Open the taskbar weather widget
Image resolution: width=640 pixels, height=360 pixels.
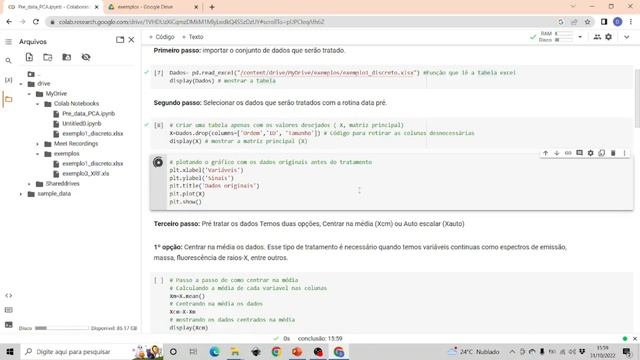474,351
